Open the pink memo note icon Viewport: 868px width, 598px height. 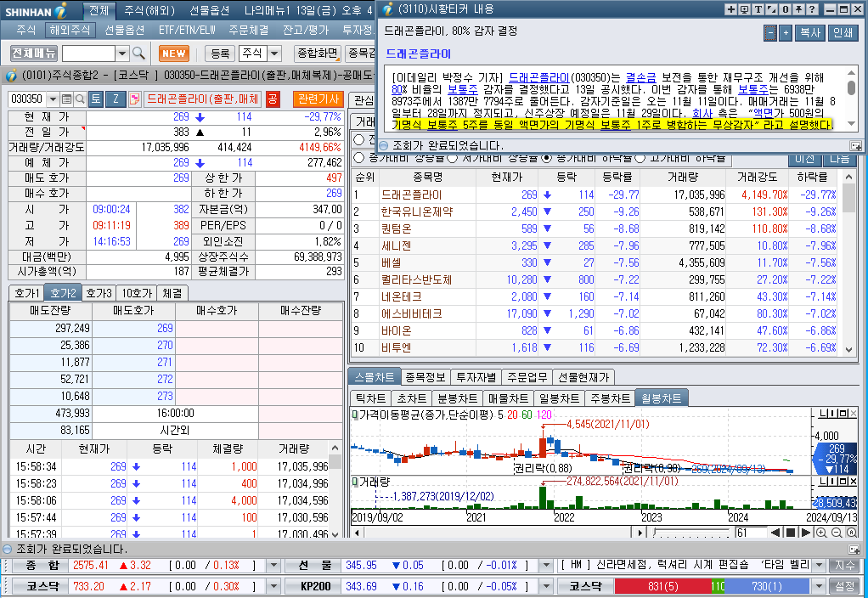pos(134,99)
